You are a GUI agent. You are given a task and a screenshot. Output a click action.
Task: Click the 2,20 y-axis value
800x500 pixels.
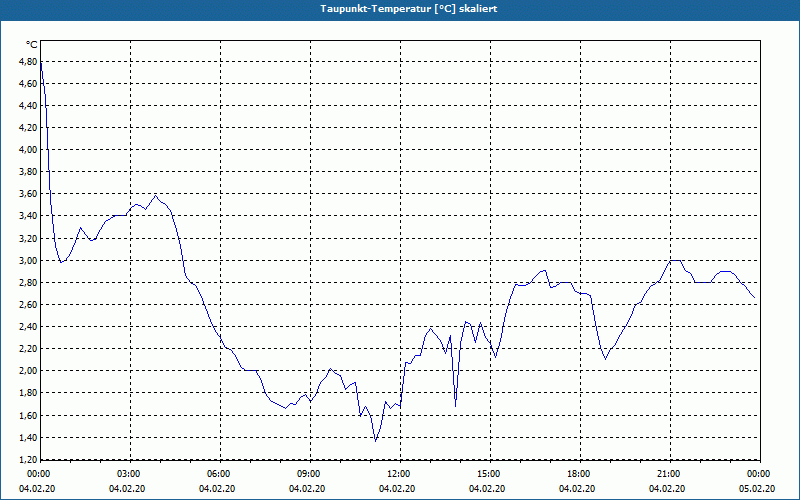pyautogui.click(x=28, y=348)
